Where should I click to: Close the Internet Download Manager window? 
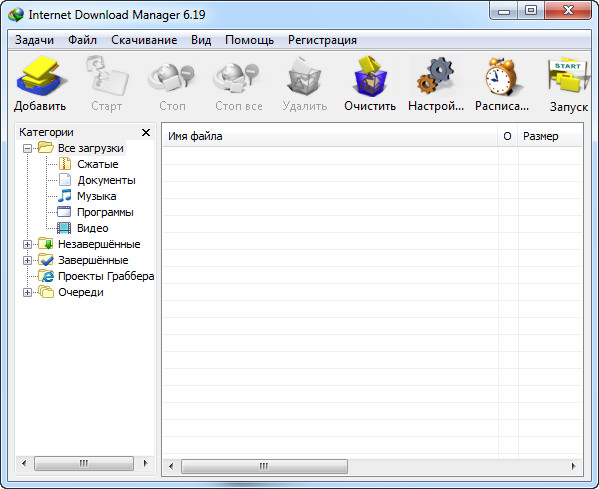click(568, 11)
